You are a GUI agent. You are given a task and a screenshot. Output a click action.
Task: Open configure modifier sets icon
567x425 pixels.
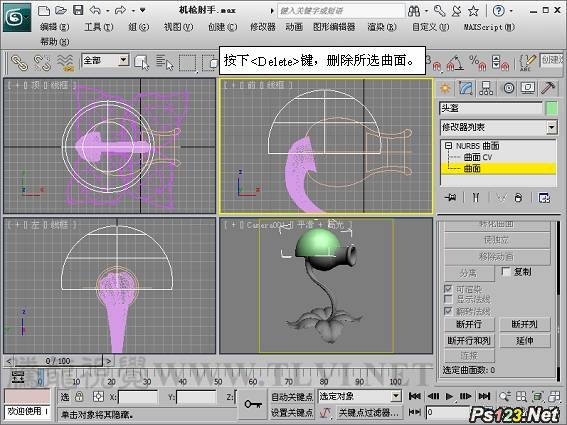544,198
